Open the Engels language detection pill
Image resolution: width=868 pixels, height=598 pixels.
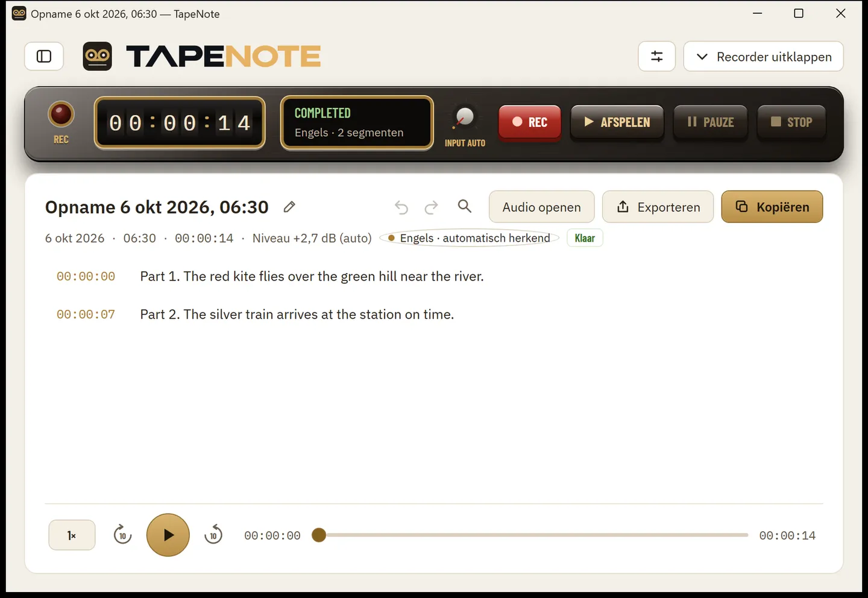pos(470,238)
